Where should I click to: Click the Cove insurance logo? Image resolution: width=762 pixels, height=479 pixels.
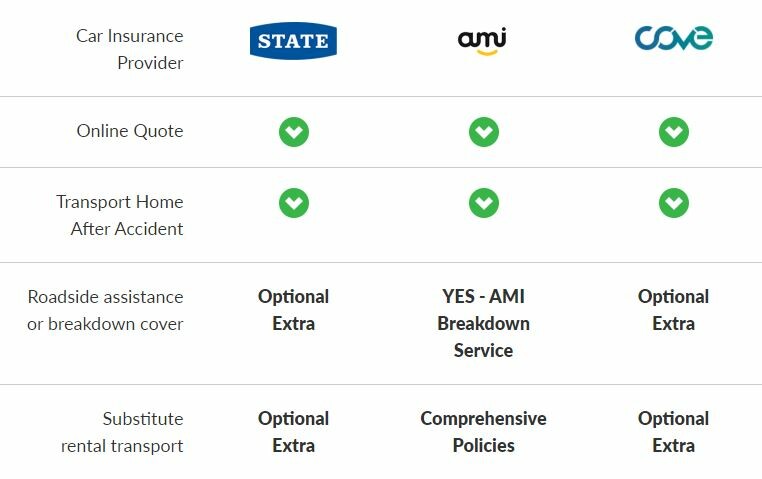pos(673,39)
